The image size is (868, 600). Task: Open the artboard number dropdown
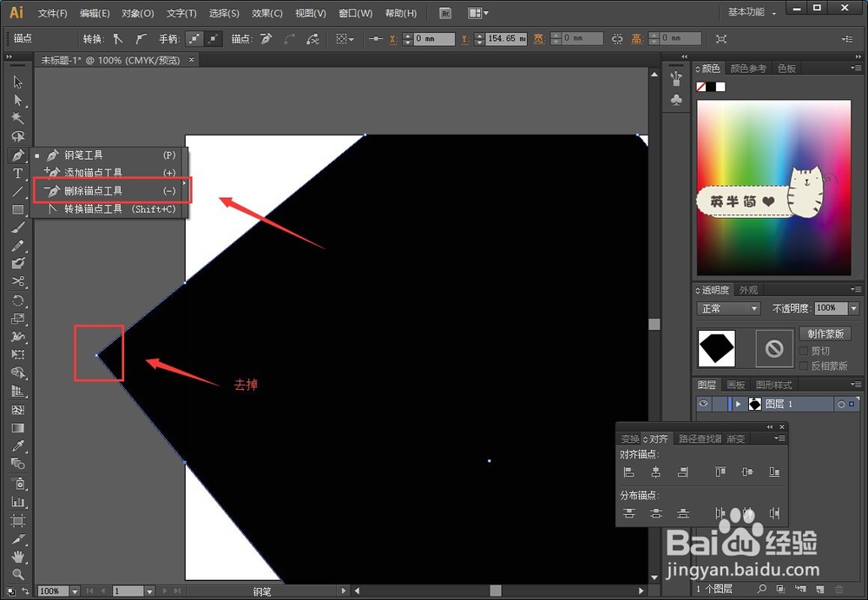[x=149, y=591]
